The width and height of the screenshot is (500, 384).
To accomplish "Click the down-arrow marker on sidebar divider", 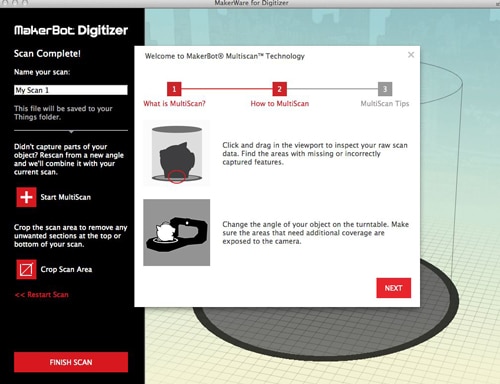I will point(71,132).
